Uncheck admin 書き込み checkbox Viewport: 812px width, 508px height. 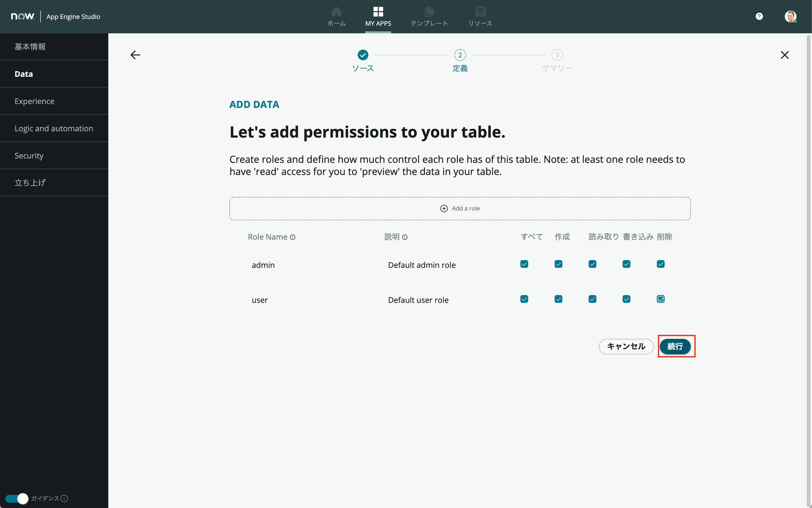[626, 264]
